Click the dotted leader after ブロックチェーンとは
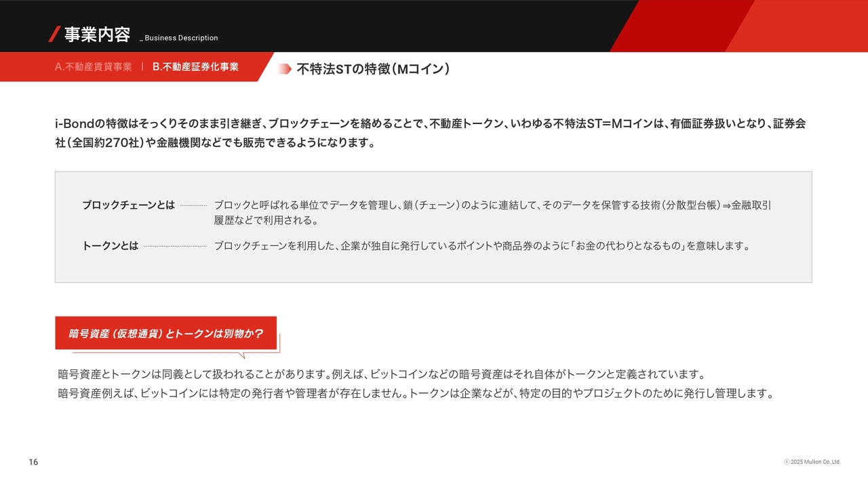This screenshot has height=488, width=868. coord(193,205)
